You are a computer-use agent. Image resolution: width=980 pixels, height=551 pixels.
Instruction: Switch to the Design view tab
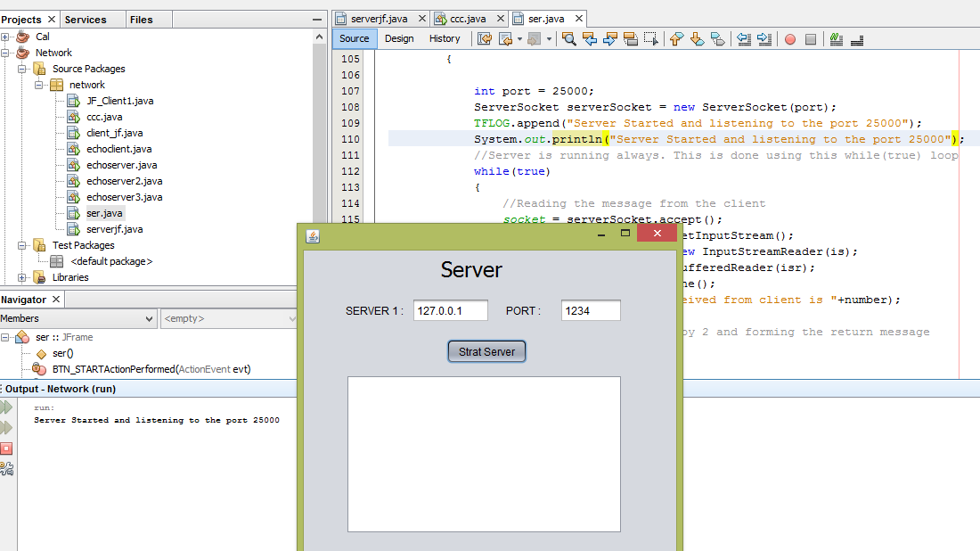click(x=399, y=38)
